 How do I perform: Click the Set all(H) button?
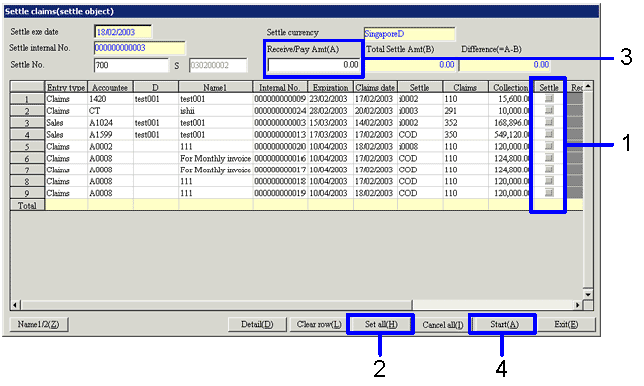click(x=381, y=324)
